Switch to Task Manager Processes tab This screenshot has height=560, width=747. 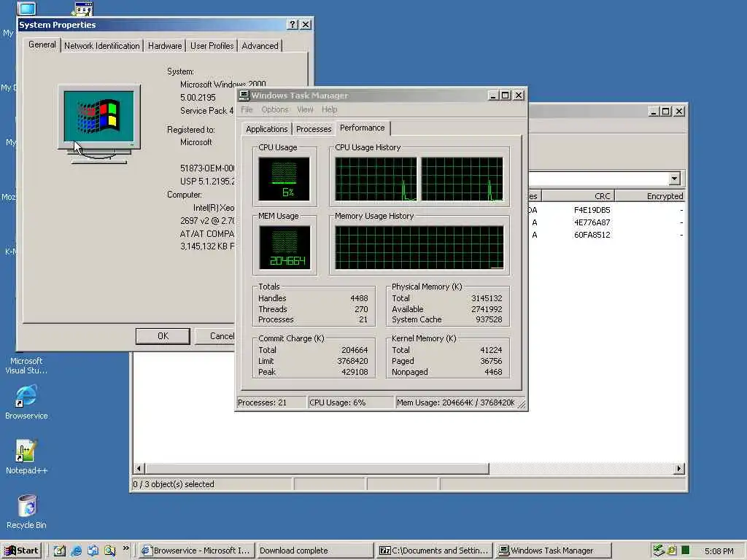[x=314, y=129]
